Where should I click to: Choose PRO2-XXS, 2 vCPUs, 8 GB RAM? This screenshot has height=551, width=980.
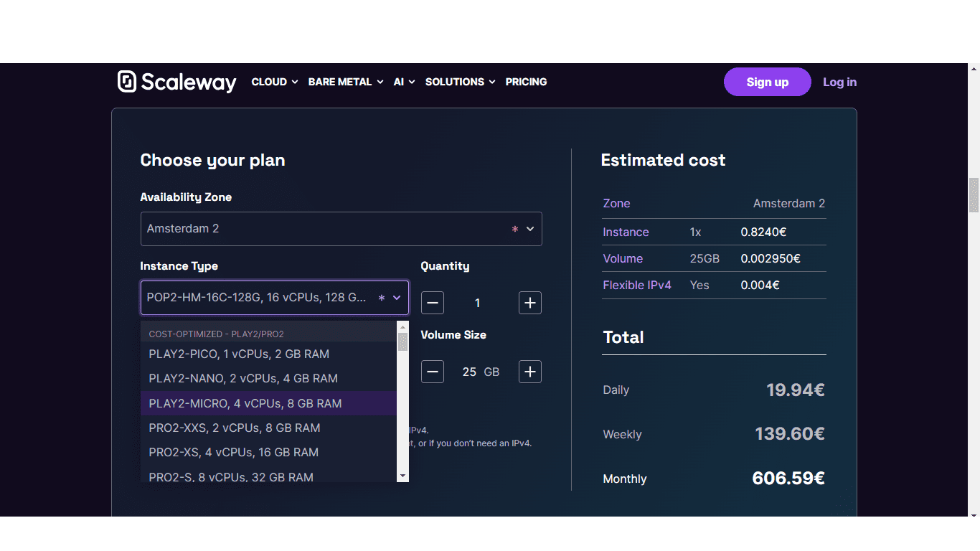point(268,428)
